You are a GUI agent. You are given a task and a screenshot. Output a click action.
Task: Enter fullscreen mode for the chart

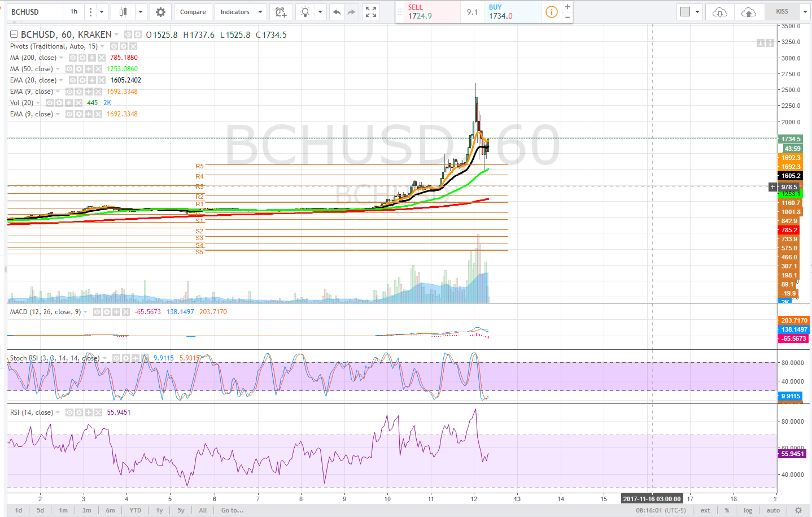click(x=371, y=12)
